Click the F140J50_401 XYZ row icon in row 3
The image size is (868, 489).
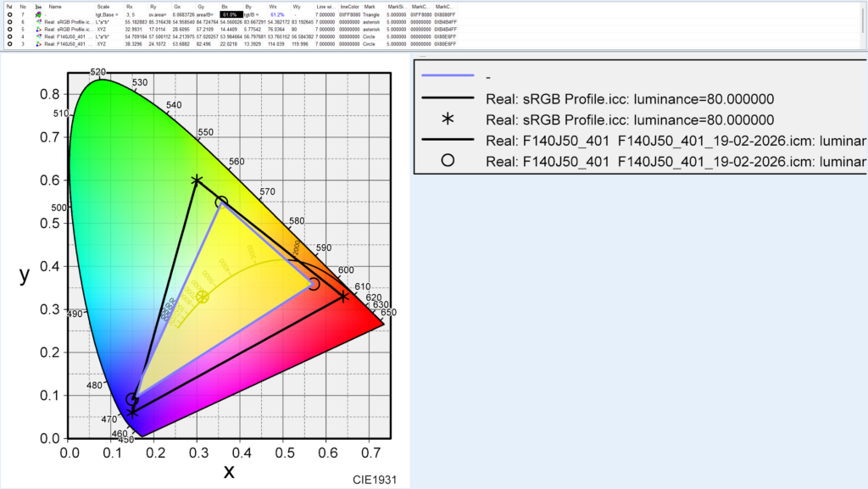[39, 44]
